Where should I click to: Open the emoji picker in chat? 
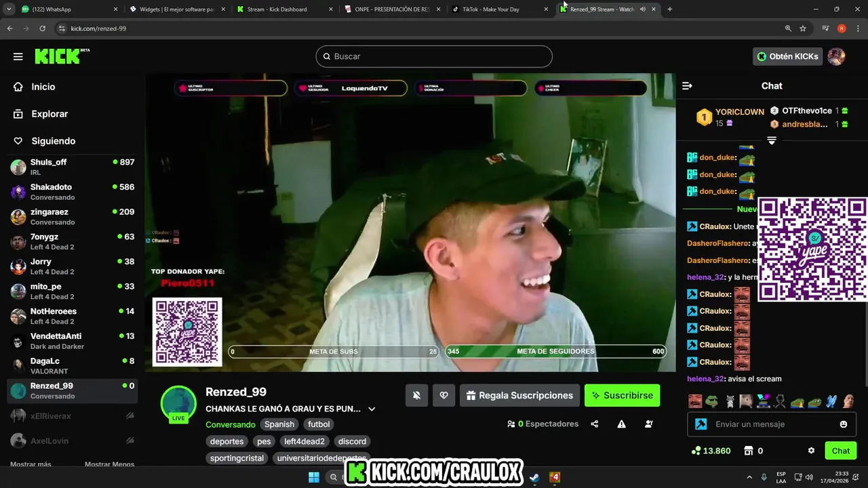[x=844, y=424]
